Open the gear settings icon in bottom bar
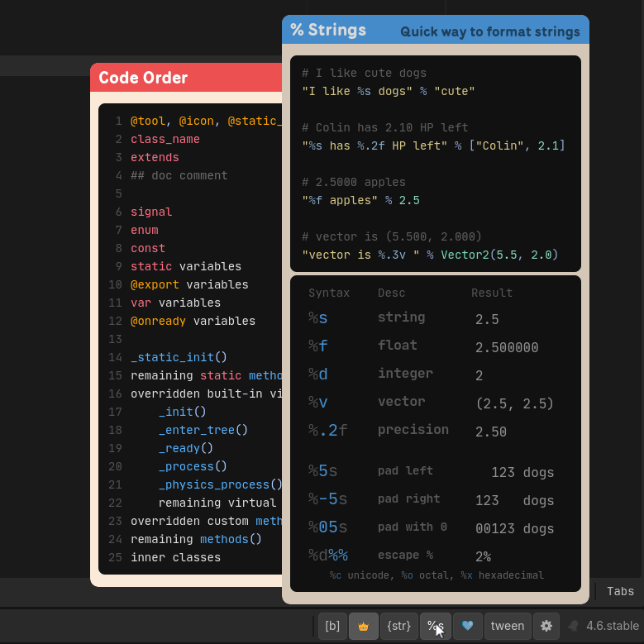 coord(546,626)
